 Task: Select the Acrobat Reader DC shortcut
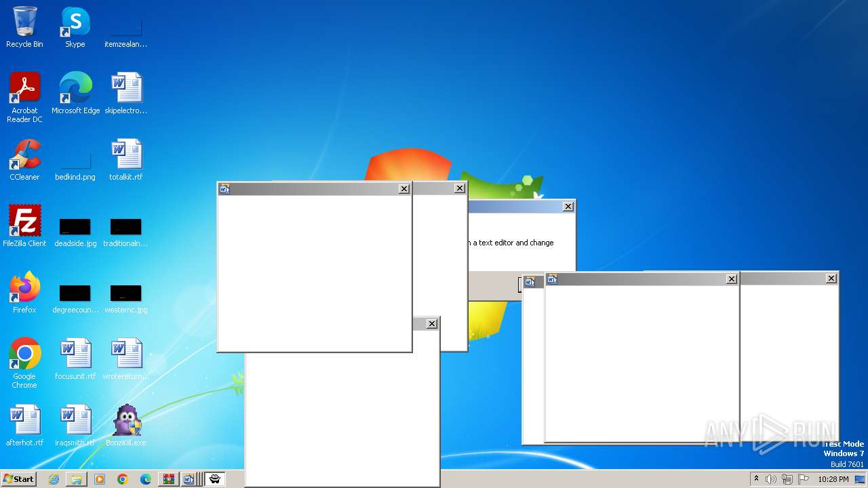[x=24, y=97]
